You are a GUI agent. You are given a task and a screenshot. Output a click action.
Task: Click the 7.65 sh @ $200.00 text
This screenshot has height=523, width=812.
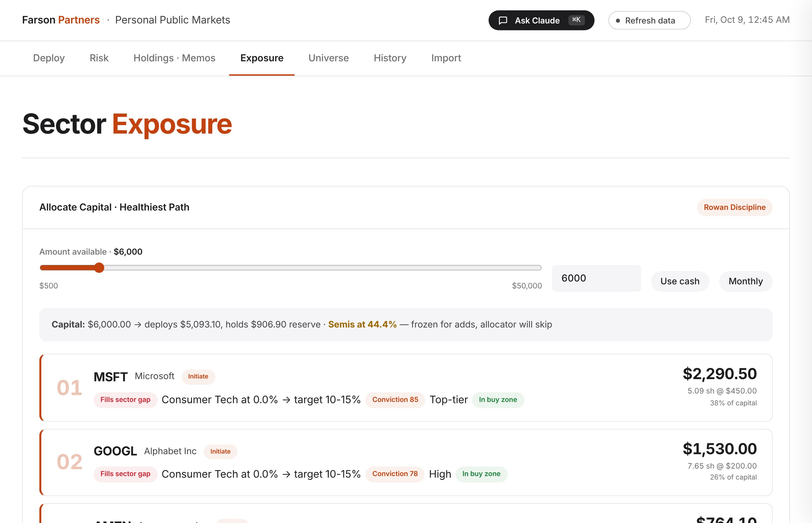click(722, 466)
